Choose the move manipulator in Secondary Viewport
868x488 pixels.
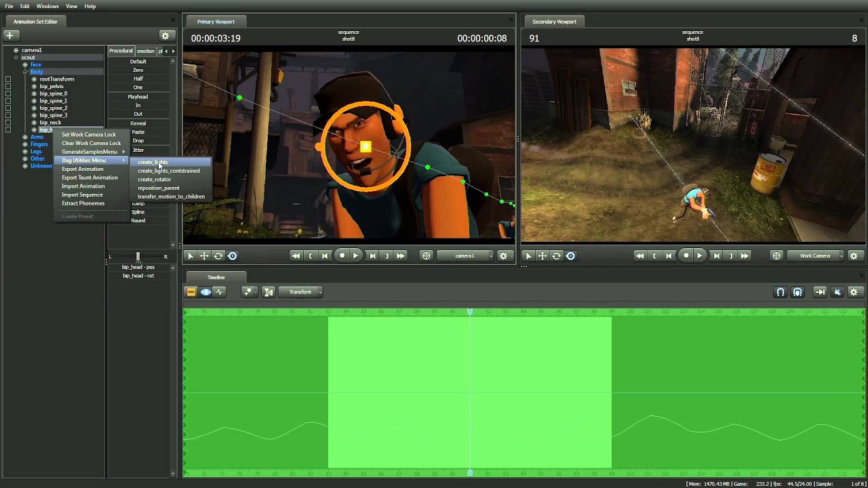(x=542, y=256)
